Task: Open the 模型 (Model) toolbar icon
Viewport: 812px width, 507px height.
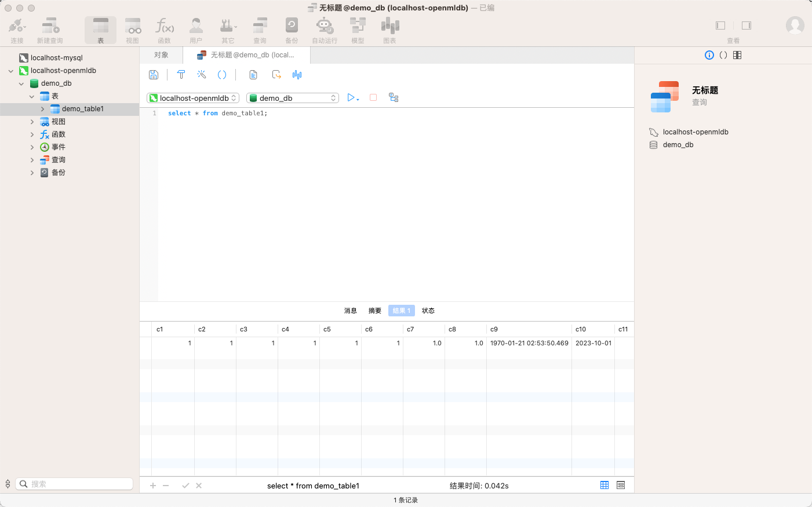Action: [x=358, y=30]
